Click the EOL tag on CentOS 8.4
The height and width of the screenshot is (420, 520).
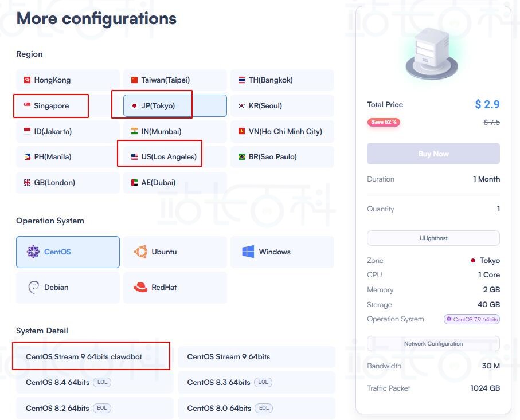point(102,382)
